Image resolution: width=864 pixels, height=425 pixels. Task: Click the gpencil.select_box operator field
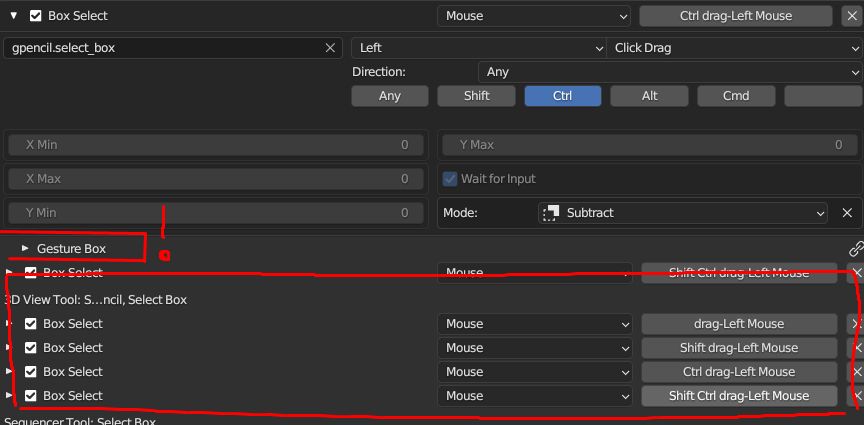point(172,48)
